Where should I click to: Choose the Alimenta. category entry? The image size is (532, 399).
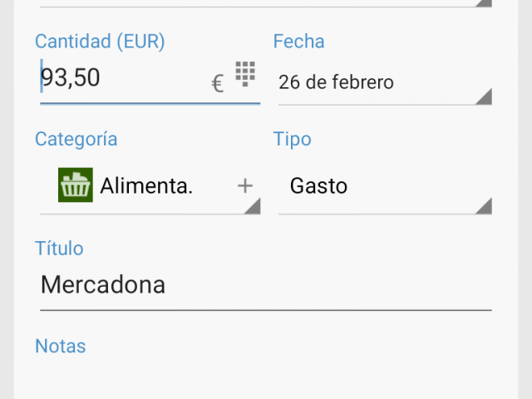[x=146, y=186]
